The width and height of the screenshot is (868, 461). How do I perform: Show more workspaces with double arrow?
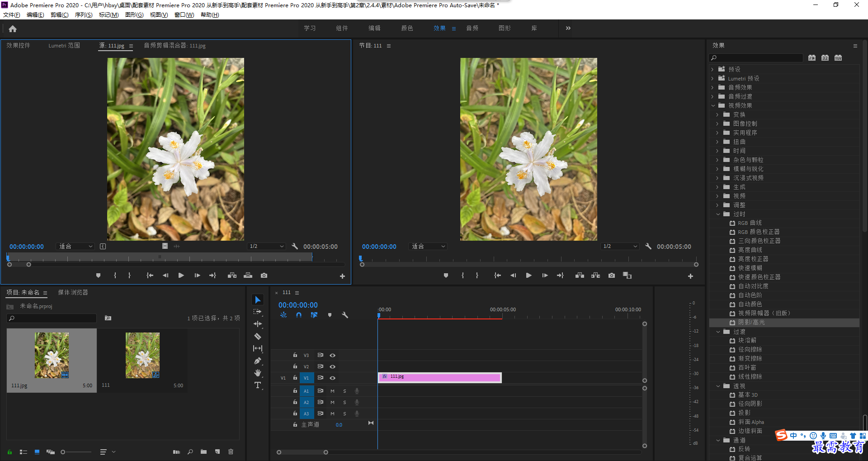click(568, 28)
